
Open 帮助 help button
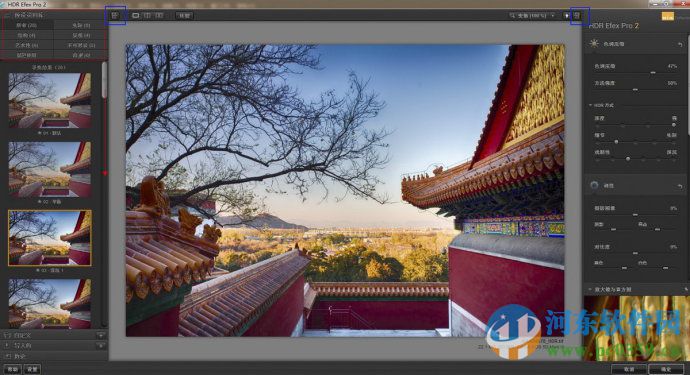click(x=12, y=369)
